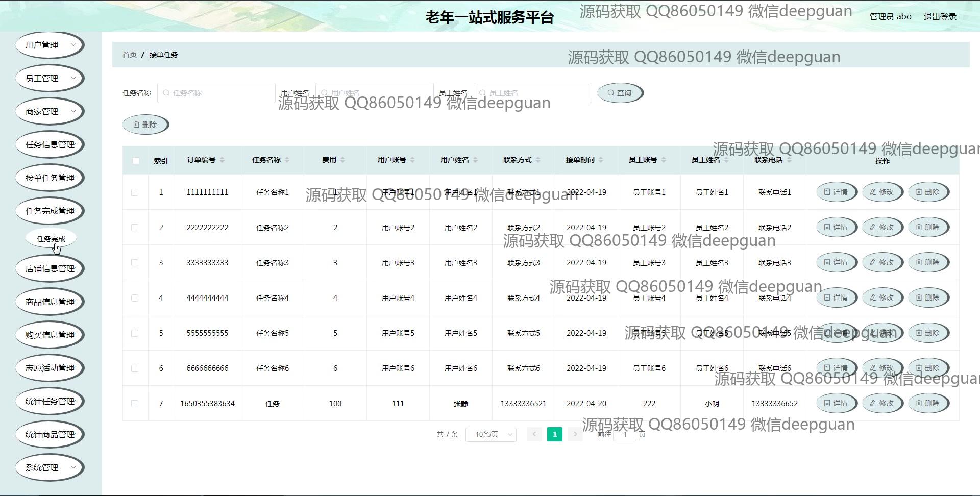The width and height of the screenshot is (980, 496).
Task: Click the 查询 search button
Action: [x=620, y=93]
